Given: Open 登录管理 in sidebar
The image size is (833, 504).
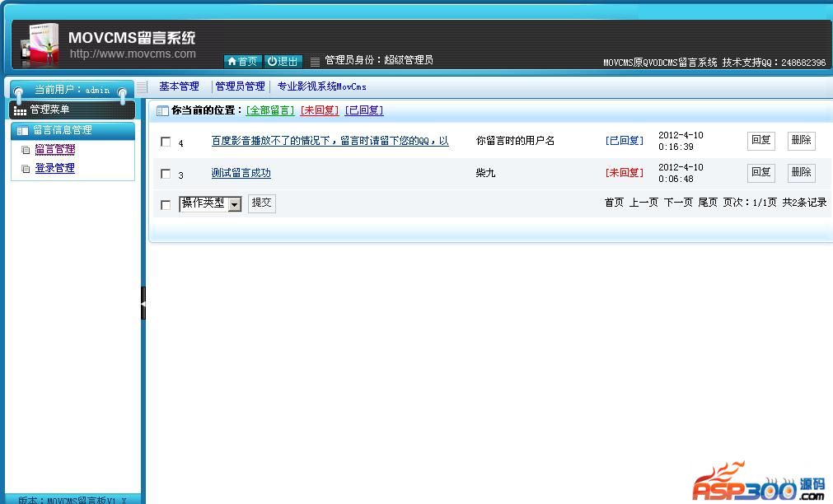Looking at the screenshot, I should (54, 168).
